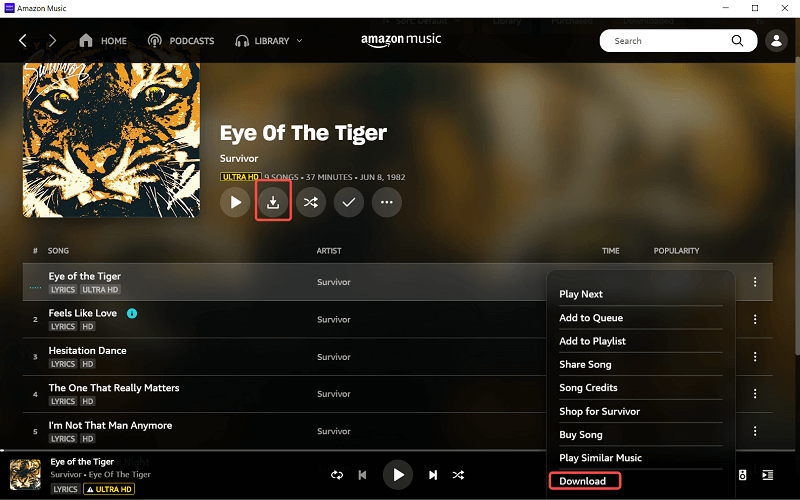The width and height of the screenshot is (800, 500).
Task: Click the checkmark added-to-library button
Action: pos(349,202)
